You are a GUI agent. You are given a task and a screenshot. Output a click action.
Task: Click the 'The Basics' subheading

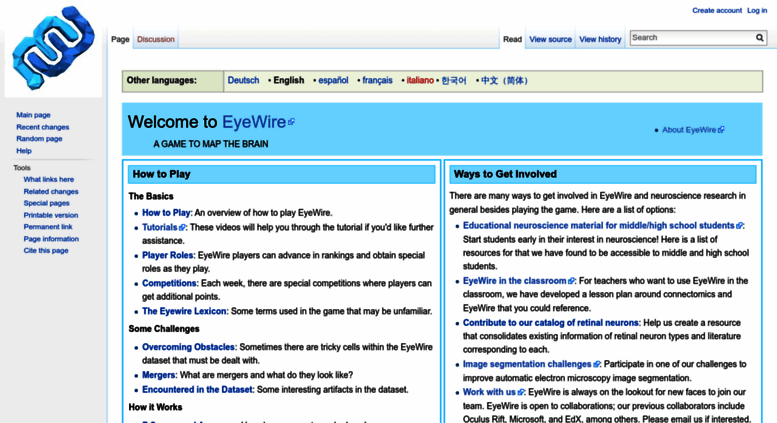pyautogui.click(x=151, y=197)
